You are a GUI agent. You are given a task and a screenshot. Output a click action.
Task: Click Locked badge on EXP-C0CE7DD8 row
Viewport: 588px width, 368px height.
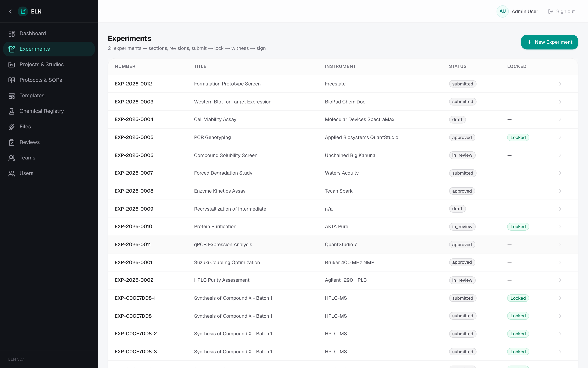click(518, 316)
